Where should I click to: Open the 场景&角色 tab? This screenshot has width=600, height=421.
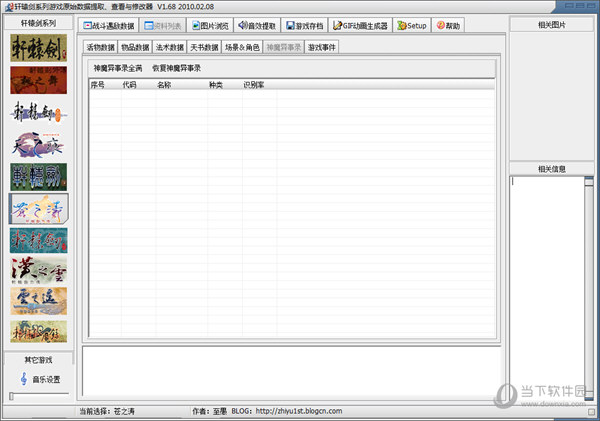coord(241,47)
